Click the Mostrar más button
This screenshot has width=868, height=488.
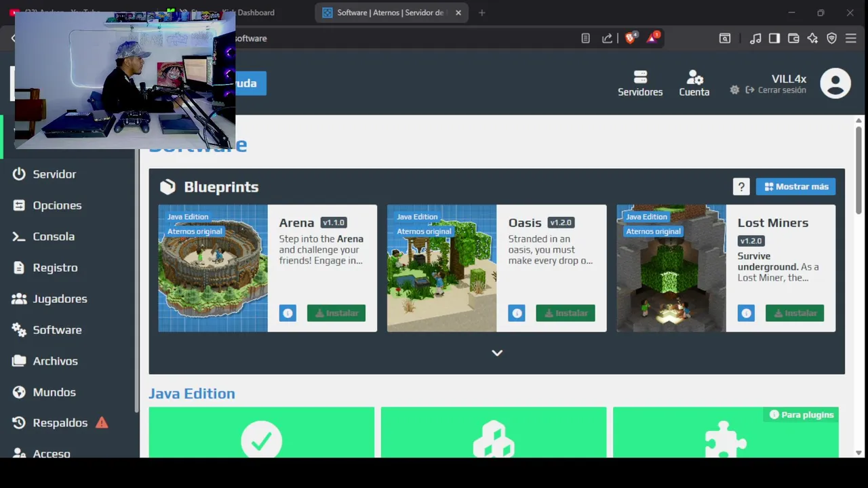pos(796,186)
